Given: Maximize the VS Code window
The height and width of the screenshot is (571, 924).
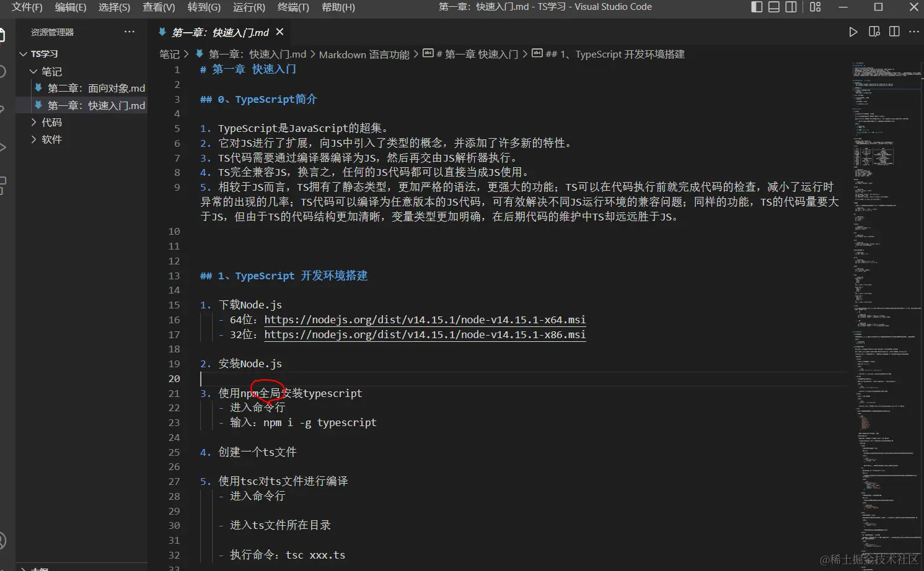Looking at the screenshot, I should (x=878, y=7).
